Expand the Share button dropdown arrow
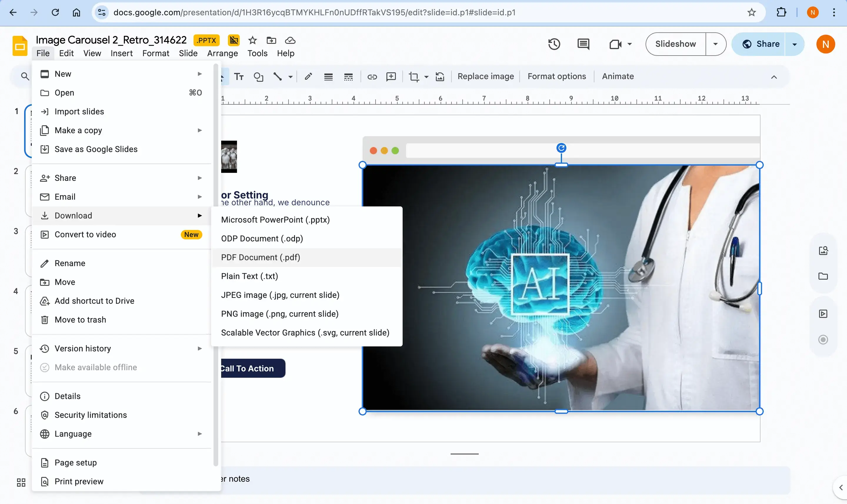 794,44
